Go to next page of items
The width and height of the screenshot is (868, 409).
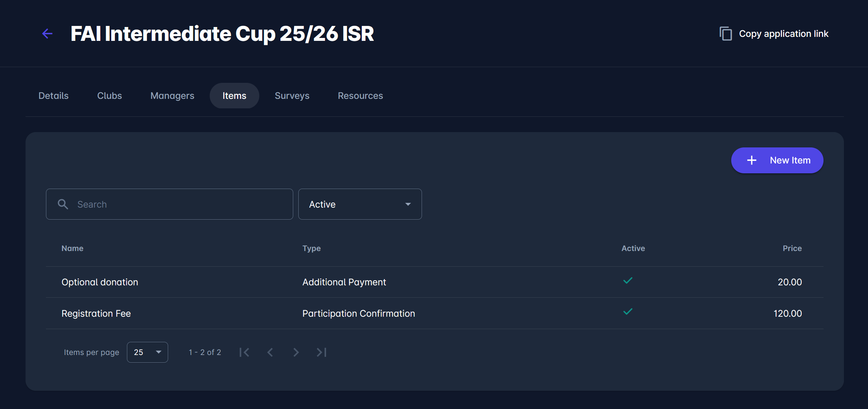(x=296, y=352)
